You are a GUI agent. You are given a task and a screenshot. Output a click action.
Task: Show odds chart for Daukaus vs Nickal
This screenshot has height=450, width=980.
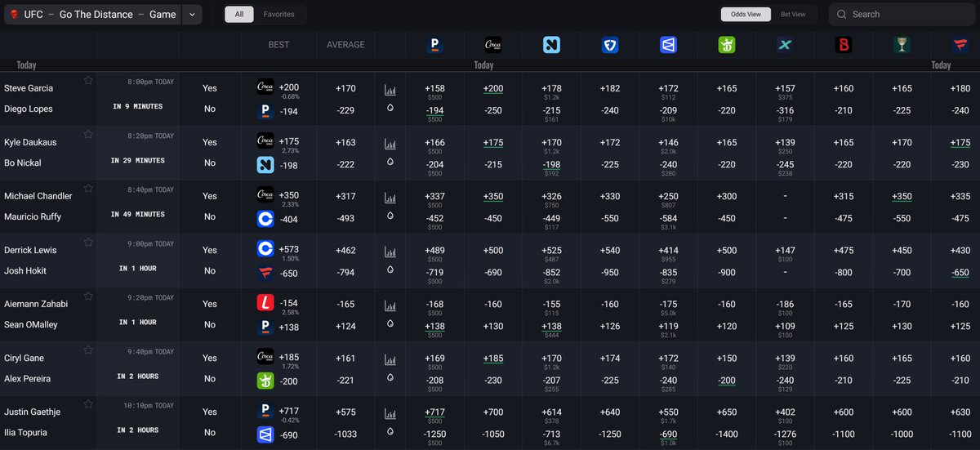pos(390,144)
